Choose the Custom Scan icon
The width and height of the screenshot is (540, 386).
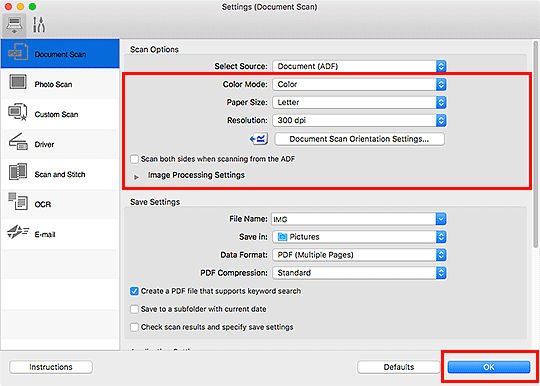coord(18,112)
